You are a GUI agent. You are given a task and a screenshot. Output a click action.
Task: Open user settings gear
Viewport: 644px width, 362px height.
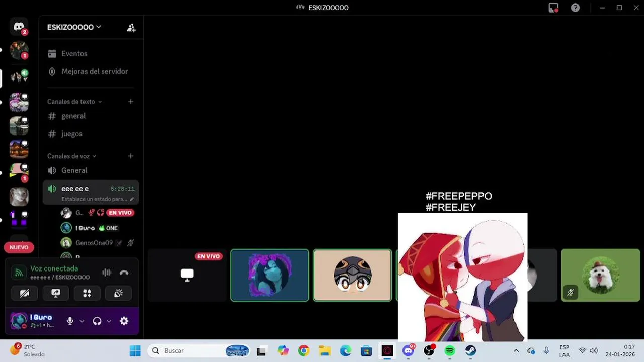click(x=124, y=321)
